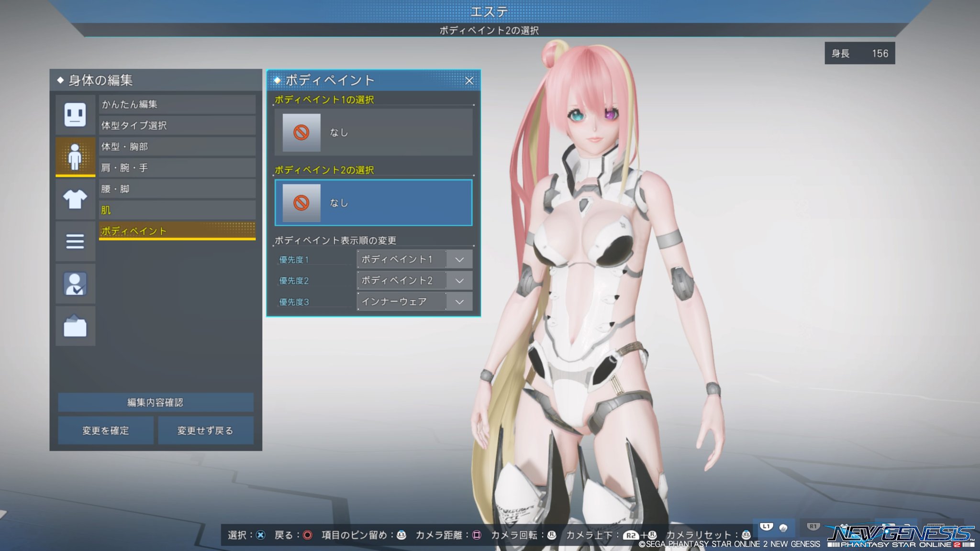Close the ボディペイント panel
Image resolution: width=980 pixels, height=551 pixels.
pos(469,81)
